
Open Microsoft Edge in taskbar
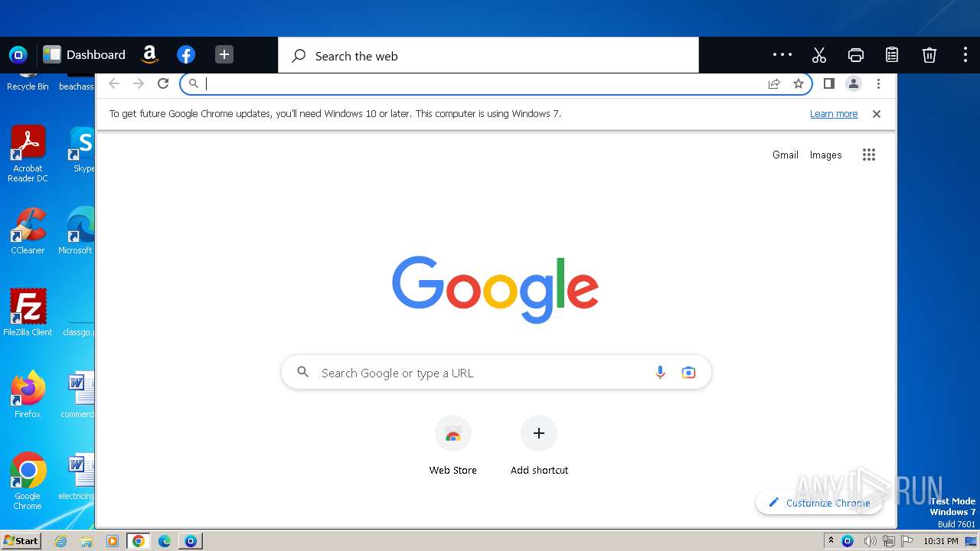165,541
